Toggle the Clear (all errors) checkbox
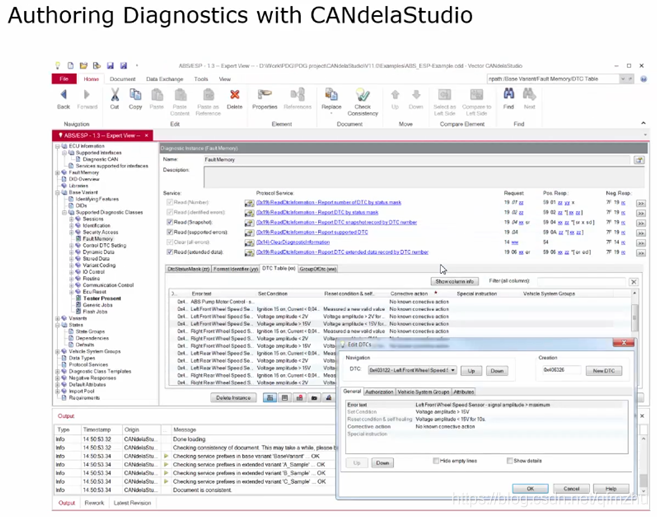The width and height of the screenshot is (657, 517). pos(170,242)
